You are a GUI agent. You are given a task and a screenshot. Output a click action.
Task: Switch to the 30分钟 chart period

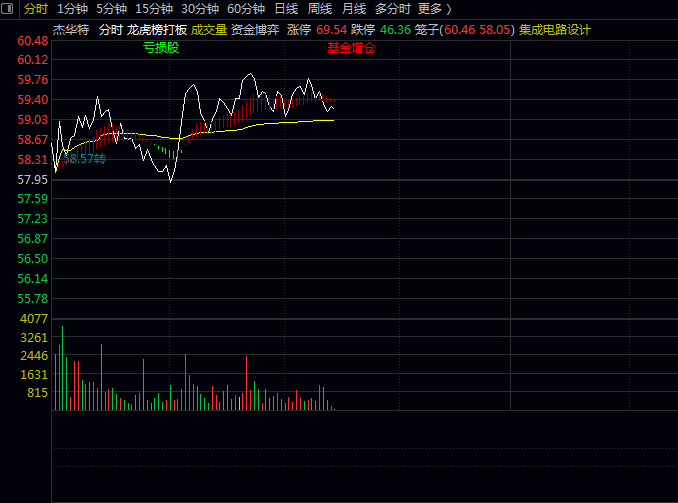coord(200,9)
